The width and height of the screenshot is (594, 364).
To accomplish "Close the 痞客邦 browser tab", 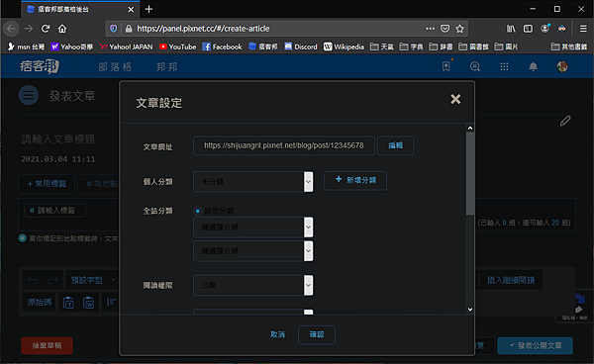I will [x=131, y=10].
